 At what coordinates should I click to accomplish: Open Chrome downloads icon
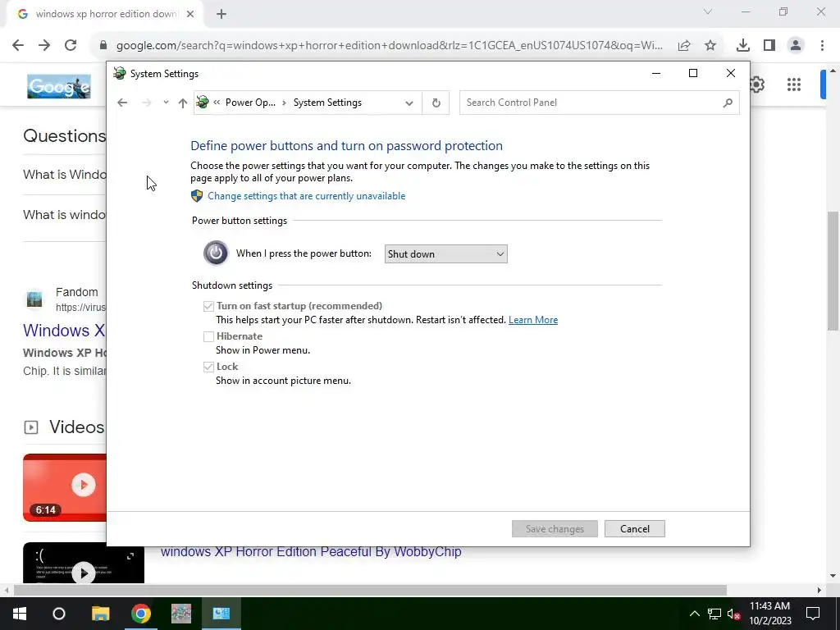pyautogui.click(x=743, y=46)
